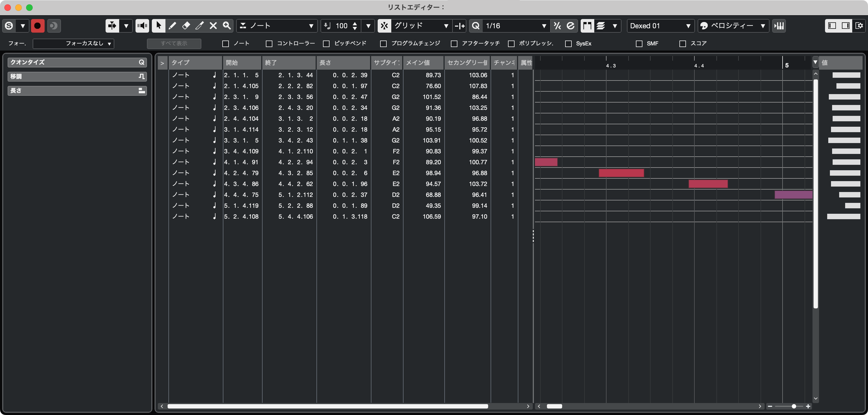Toggle Acoustic Feedback speaker icon
Screen dimensions: 868x415
[x=142, y=26]
